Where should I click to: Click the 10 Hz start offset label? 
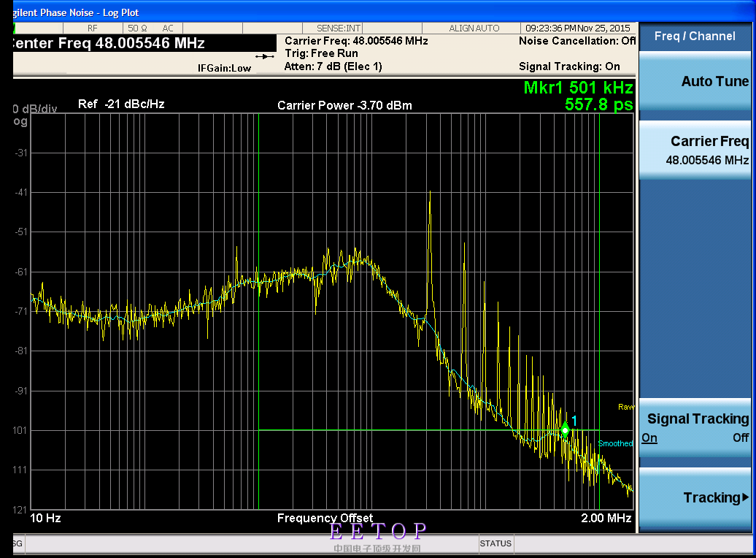pos(46,518)
